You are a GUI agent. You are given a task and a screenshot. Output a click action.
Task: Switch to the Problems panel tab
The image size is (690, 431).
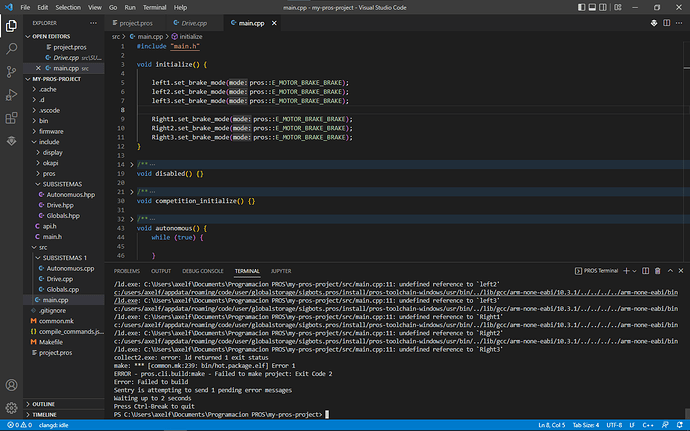(x=127, y=271)
